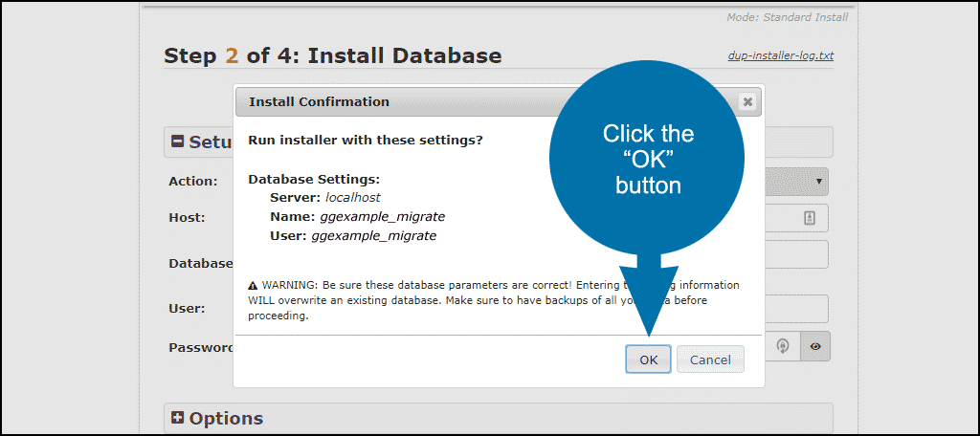The height and width of the screenshot is (436, 980).
Task: Focus the Database input field
Action: pos(795,254)
